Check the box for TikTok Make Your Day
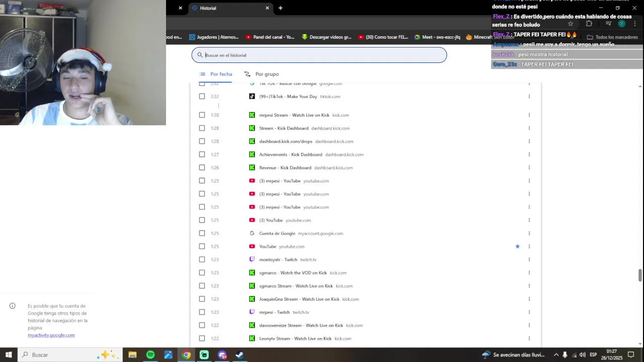The image size is (644, 362). 202,97
